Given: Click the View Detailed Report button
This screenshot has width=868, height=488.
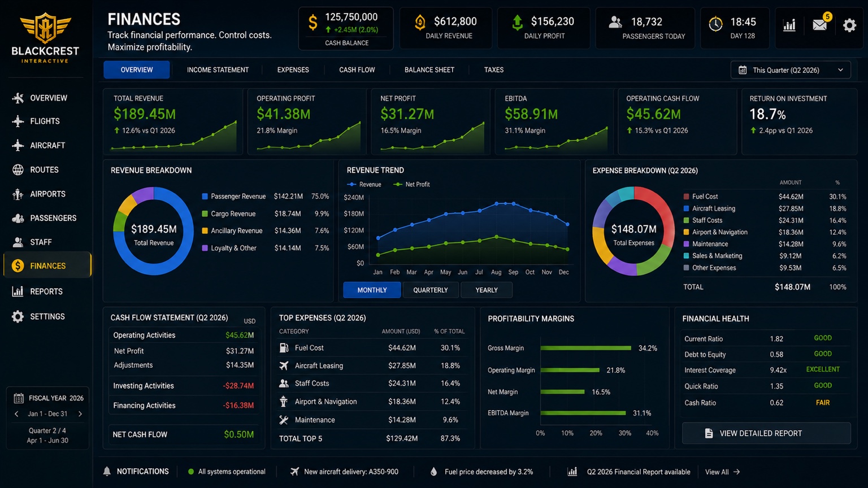Looking at the screenshot, I should (766, 433).
